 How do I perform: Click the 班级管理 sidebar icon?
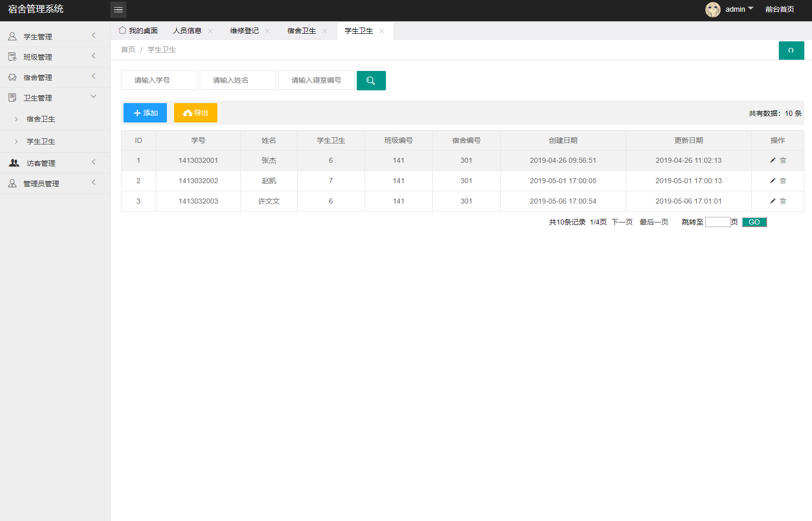tap(12, 57)
